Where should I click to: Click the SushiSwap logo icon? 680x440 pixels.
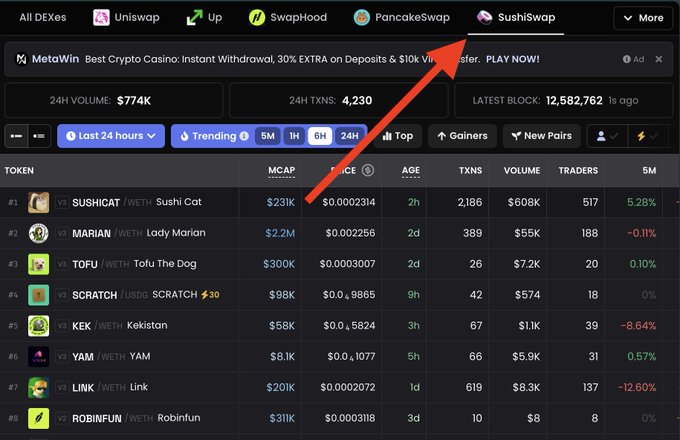484,18
